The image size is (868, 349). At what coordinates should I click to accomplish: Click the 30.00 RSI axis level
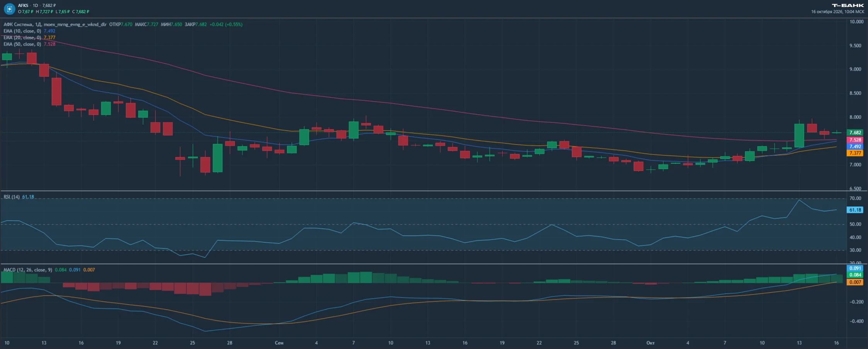click(x=855, y=250)
